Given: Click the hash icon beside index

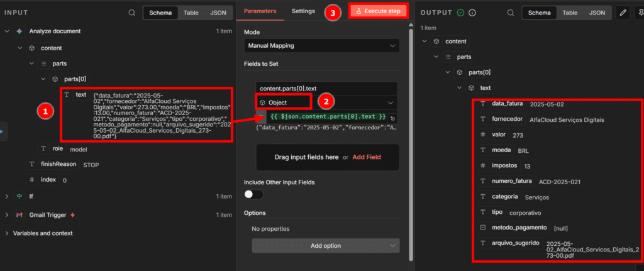Looking at the screenshot, I should pyautogui.click(x=31, y=180).
